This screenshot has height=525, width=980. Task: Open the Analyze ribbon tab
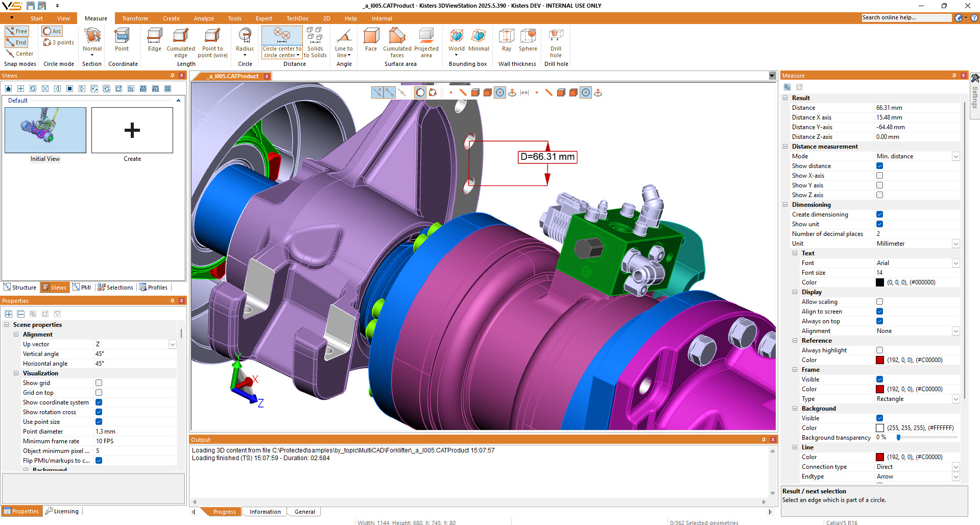click(x=203, y=18)
